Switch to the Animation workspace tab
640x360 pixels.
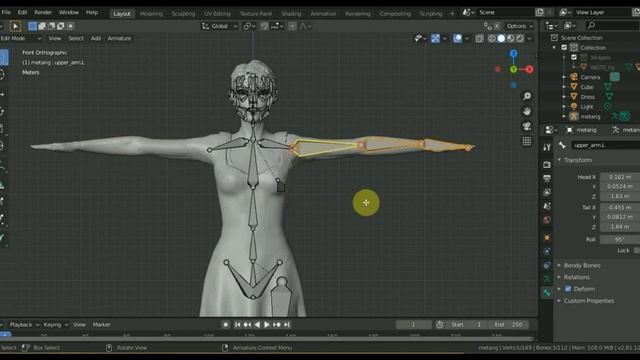tap(323, 14)
